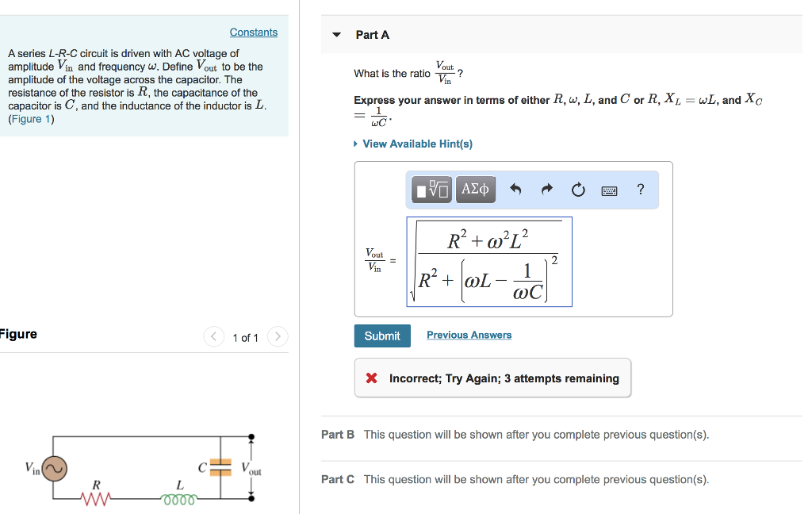Select the Part B locked question row
The image size is (812, 514).
coord(515,435)
